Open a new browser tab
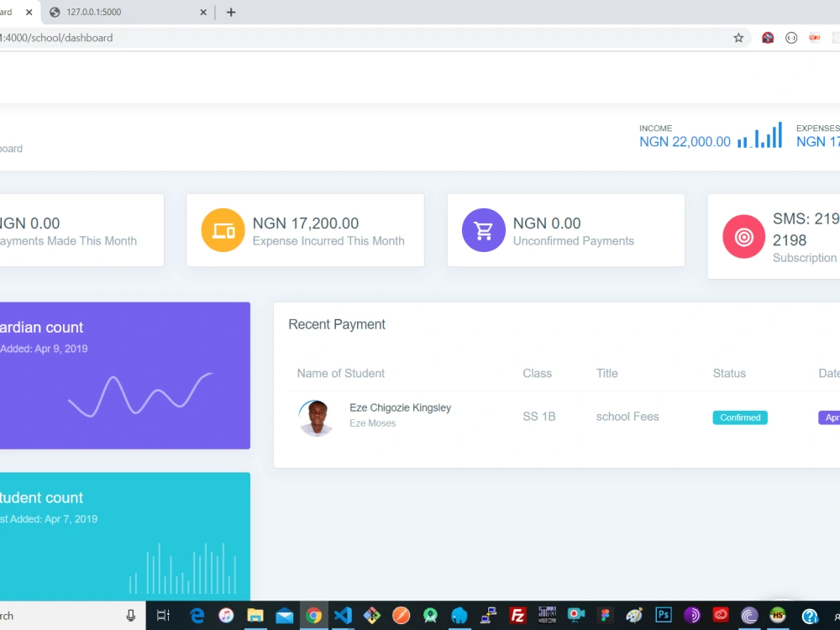Image resolution: width=840 pixels, height=630 pixels. [x=231, y=12]
